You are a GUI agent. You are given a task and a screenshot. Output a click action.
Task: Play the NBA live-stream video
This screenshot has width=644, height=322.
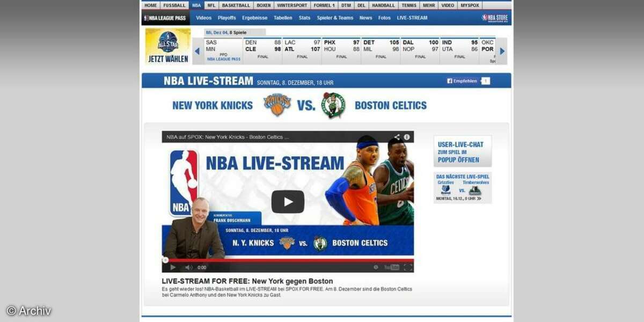[x=288, y=202]
